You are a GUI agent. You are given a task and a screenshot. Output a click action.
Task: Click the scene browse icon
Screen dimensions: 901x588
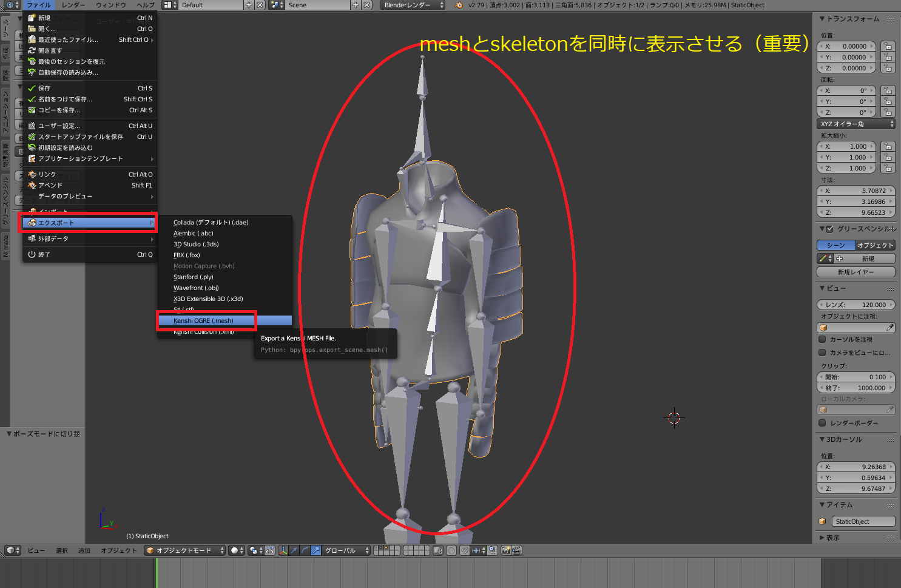point(277,5)
